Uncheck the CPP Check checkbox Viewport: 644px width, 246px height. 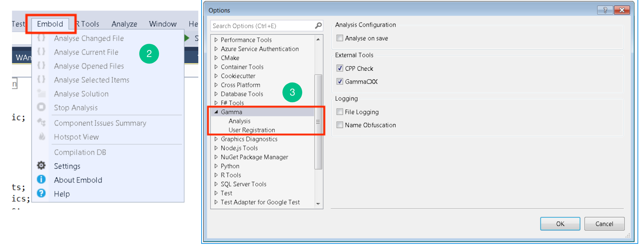coord(340,68)
